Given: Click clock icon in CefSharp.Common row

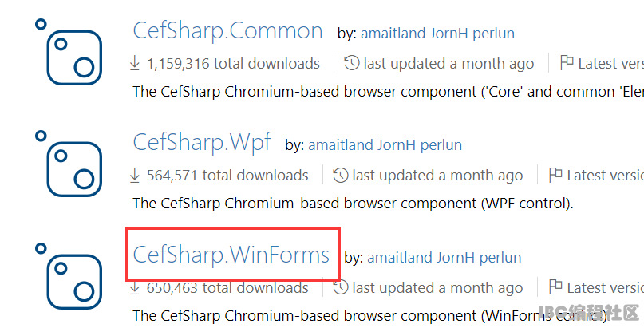Looking at the screenshot, I should 352,63.
